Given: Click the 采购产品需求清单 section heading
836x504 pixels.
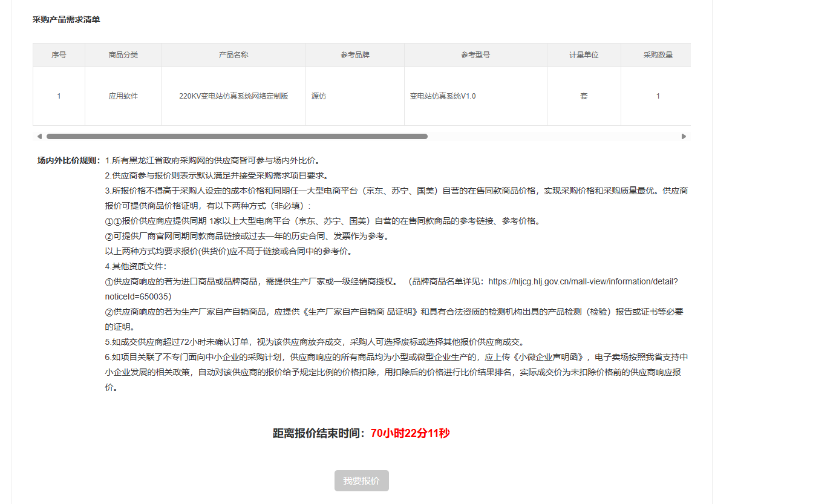Looking at the screenshot, I should tap(66, 20).
